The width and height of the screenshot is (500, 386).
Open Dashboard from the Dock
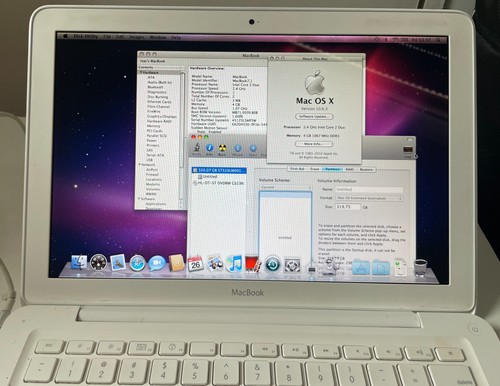point(99,263)
